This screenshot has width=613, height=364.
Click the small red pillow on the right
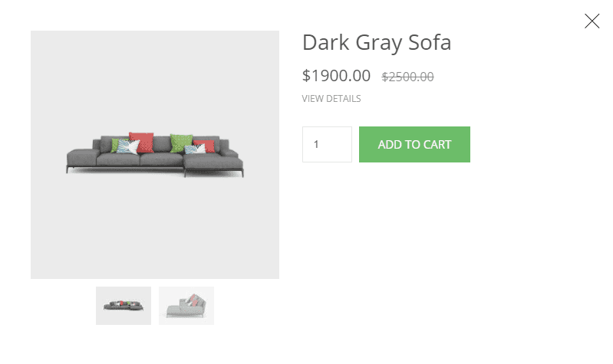click(x=206, y=146)
